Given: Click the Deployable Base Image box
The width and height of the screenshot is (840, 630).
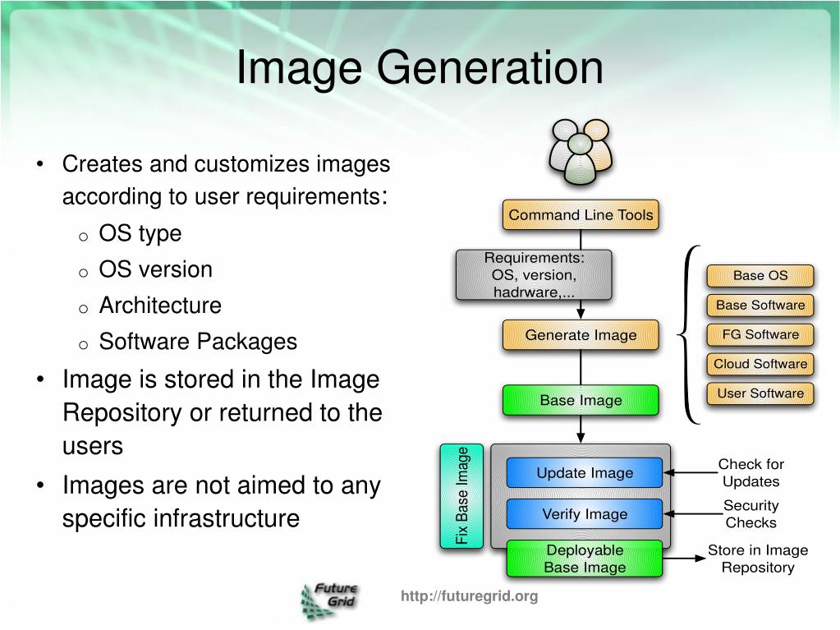Looking at the screenshot, I should 585,559.
